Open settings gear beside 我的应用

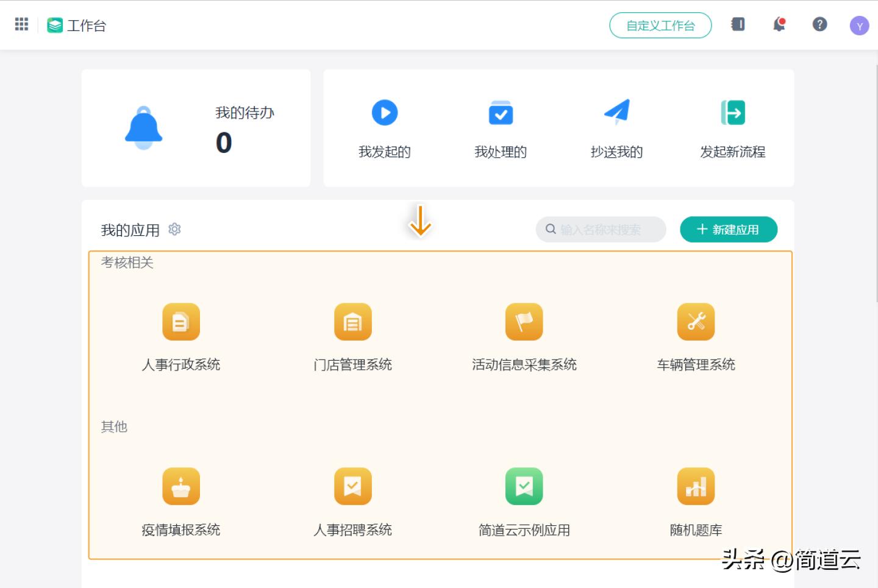tap(174, 229)
